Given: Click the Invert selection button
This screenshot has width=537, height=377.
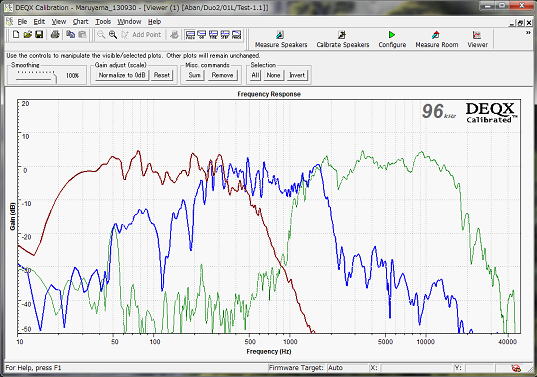Looking at the screenshot, I should click(x=297, y=75).
